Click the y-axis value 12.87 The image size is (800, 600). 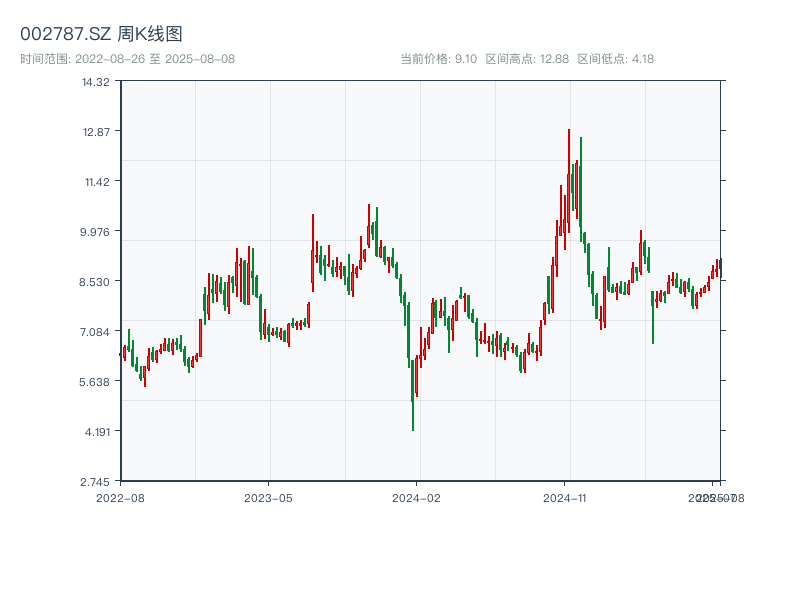pos(96,132)
